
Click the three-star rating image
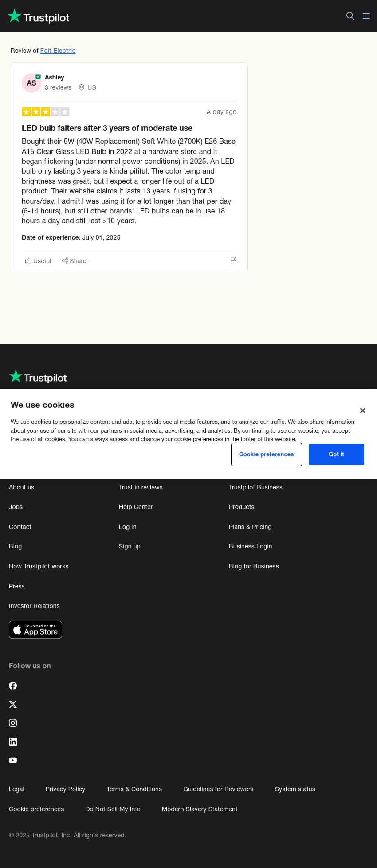tap(46, 112)
